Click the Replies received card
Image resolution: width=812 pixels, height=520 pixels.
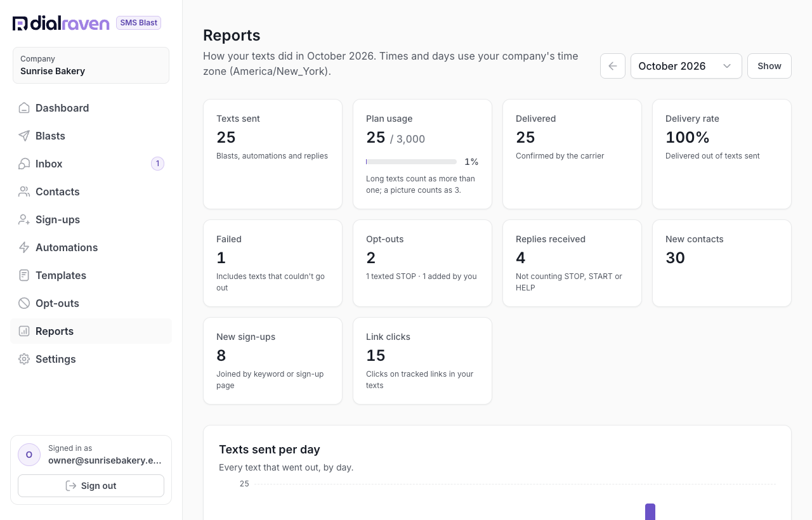click(x=572, y=263)
